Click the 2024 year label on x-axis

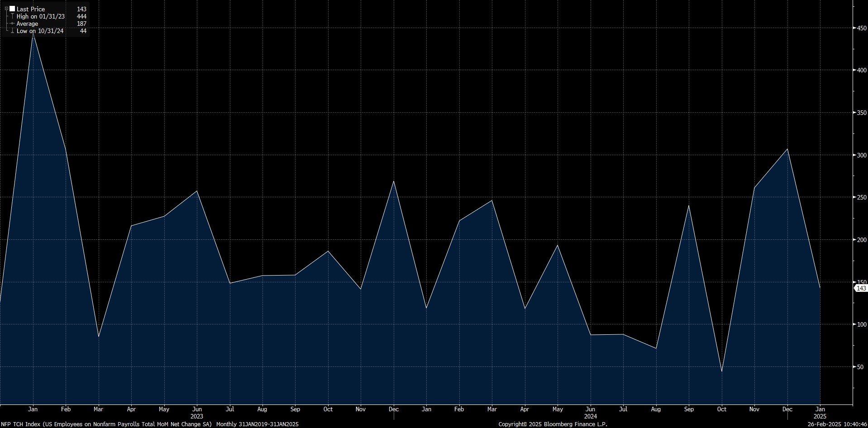[x=591, y=416]
